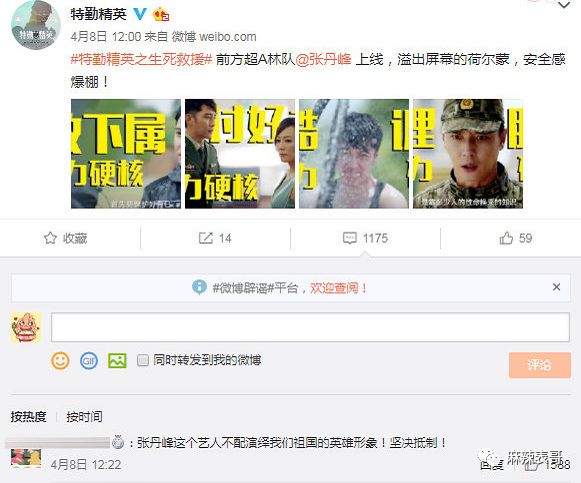Click the blue verified V badge

click(x=140, y=14)
